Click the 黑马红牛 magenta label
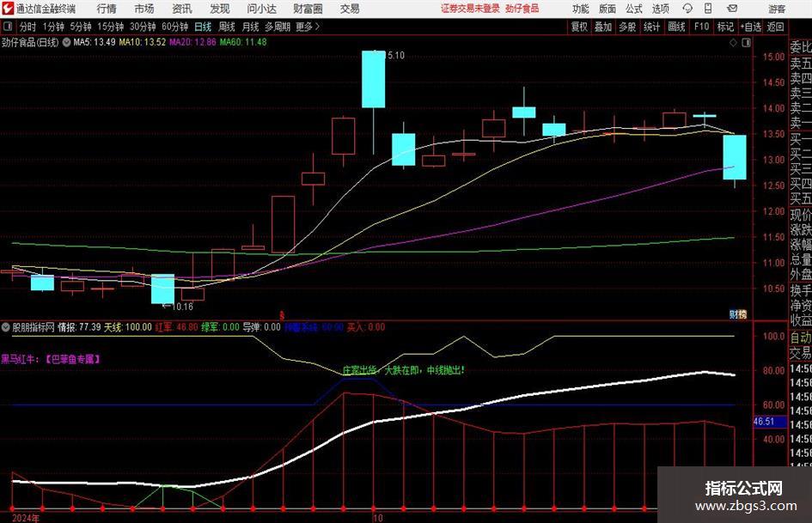812x523 pixels. (51, 359)
